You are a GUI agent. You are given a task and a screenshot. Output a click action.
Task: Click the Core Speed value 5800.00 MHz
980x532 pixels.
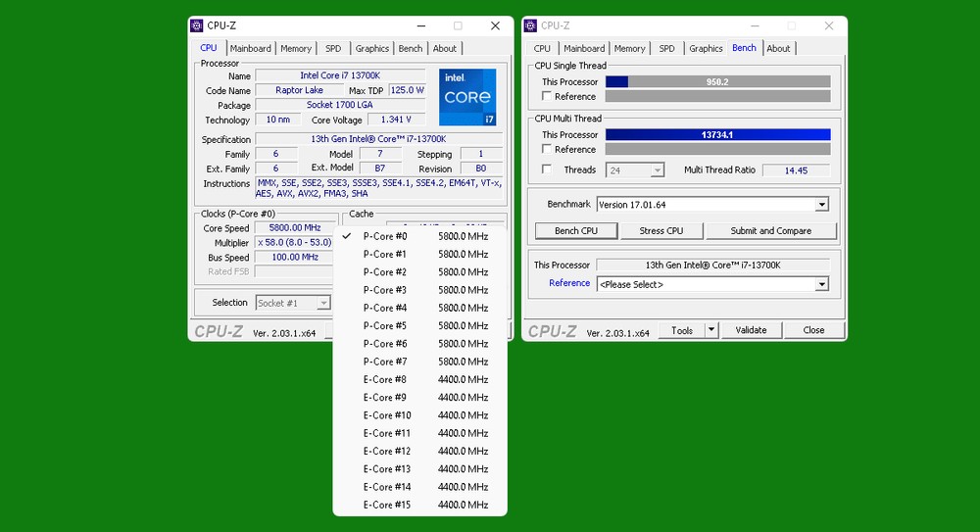pyautogui.click(x=294, y=228)
